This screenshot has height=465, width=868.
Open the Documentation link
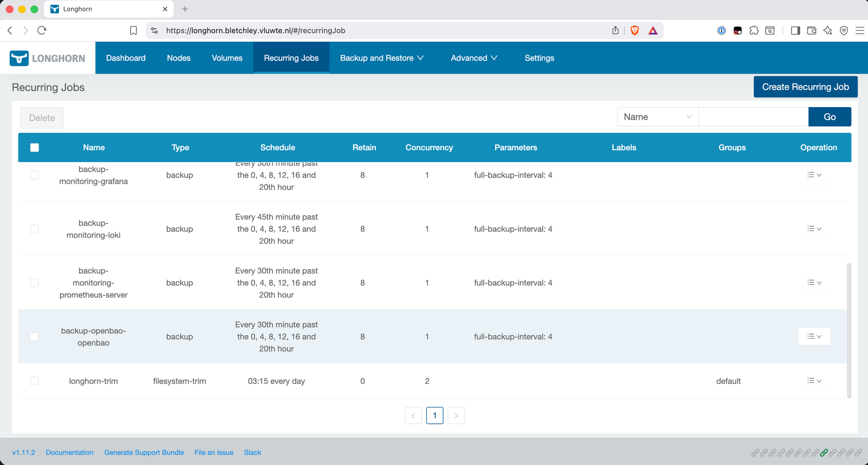pos(69,452)
